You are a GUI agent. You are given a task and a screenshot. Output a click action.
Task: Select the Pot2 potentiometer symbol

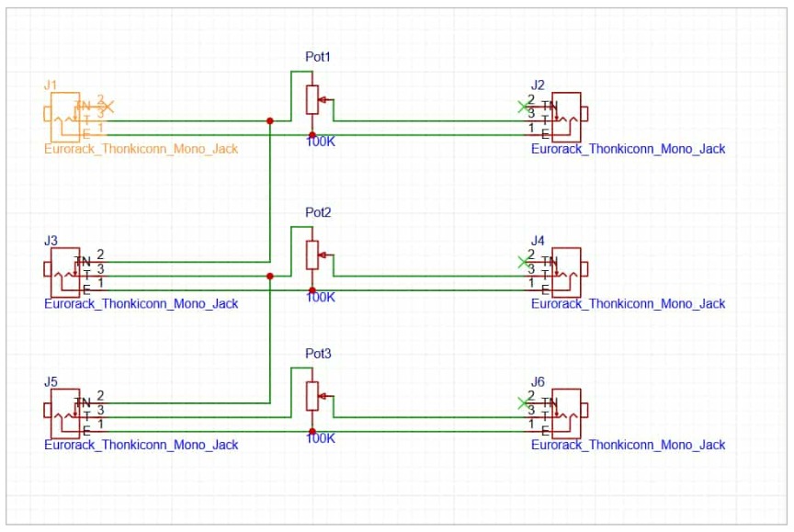tap(312, 254)
